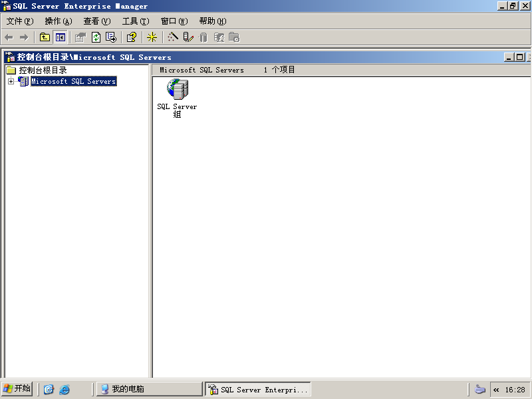Open the Properties toolbar icon
This screenshot has width=532, height=399.
tap(80, 37)
